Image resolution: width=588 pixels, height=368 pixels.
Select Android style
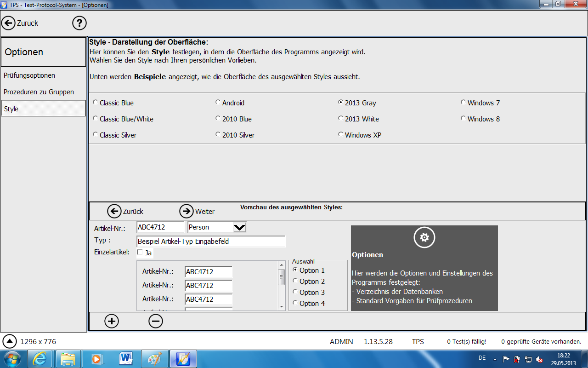pos(230,103)
